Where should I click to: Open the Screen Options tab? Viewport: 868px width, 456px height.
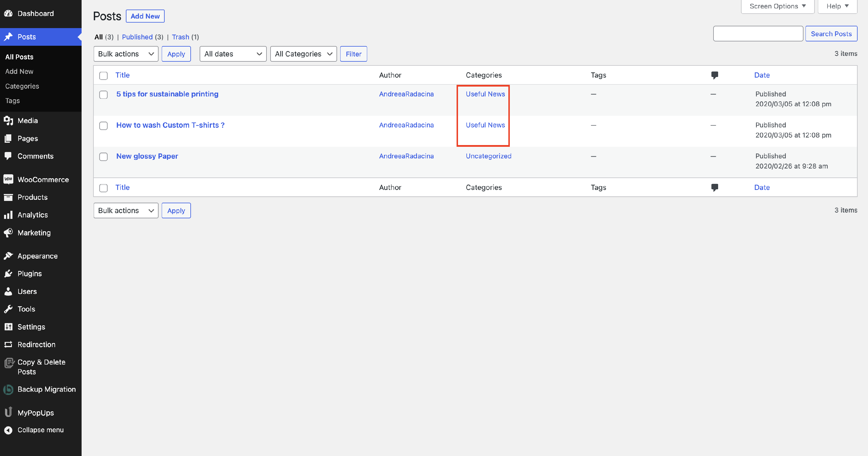(777, 6)
